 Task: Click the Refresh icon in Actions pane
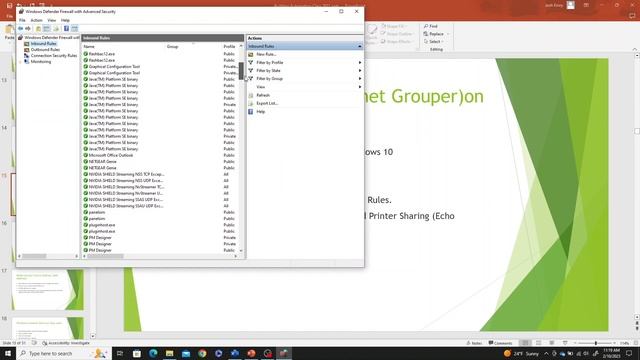pyautogui.click(x=251, y=95)
